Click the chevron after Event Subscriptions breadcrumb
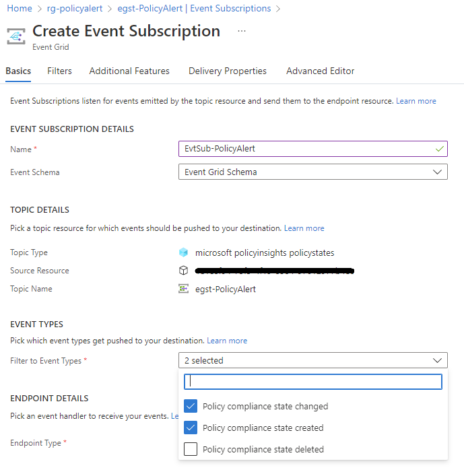 point(278,9)
